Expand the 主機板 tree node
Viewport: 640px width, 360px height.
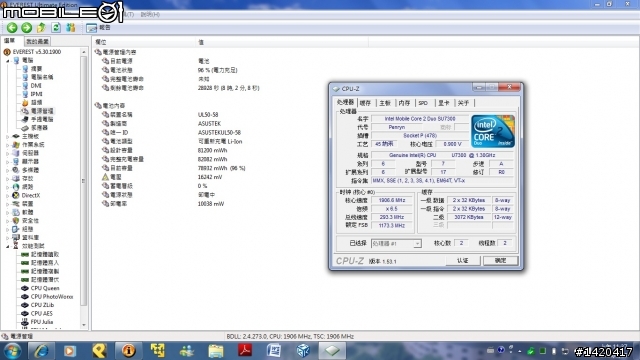[7, 136]
